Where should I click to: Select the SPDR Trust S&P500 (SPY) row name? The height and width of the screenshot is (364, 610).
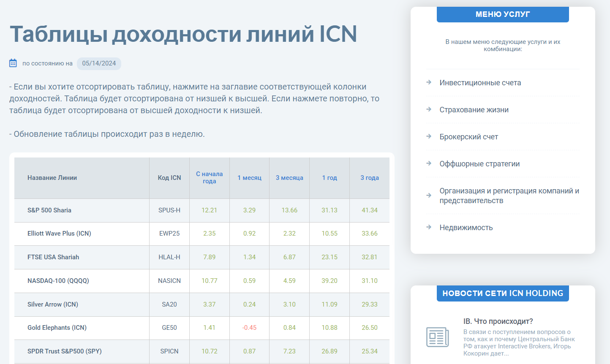pos(65,351)
